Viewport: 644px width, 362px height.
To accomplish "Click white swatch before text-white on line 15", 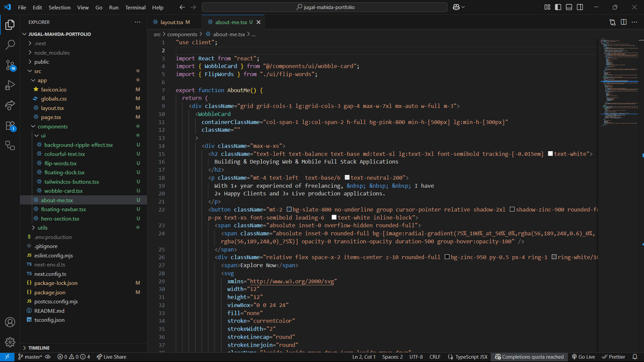I will click(x=550, y=154).
